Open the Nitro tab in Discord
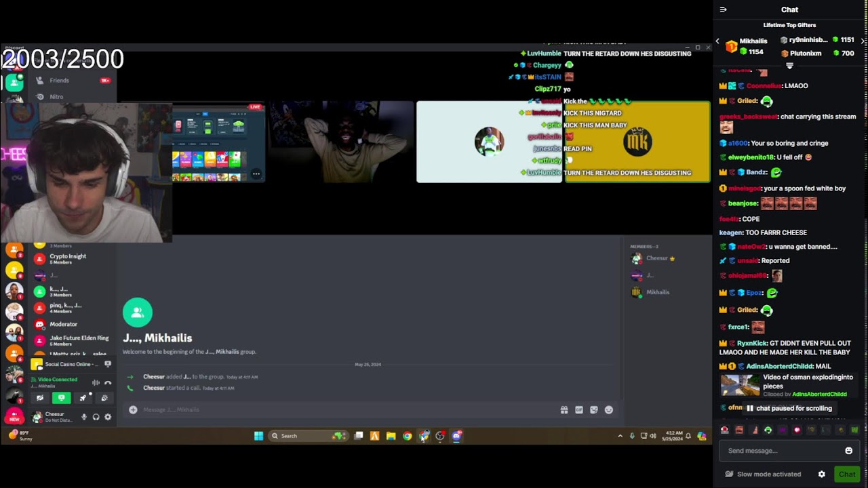This screenshot has height=488, width=868. [71, 97]
